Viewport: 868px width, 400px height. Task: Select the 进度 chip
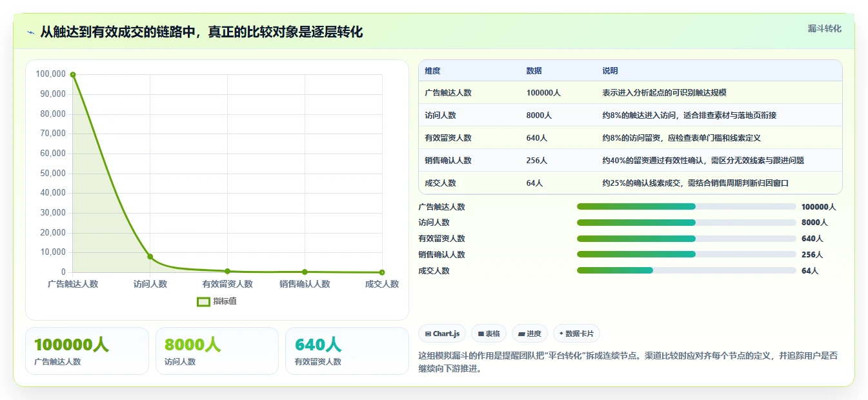530,334
